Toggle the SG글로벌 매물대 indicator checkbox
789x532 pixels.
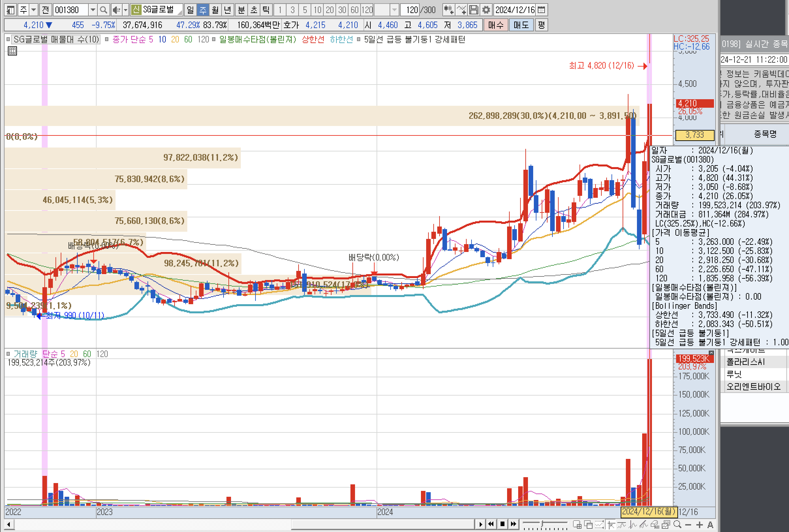point(8,39)
